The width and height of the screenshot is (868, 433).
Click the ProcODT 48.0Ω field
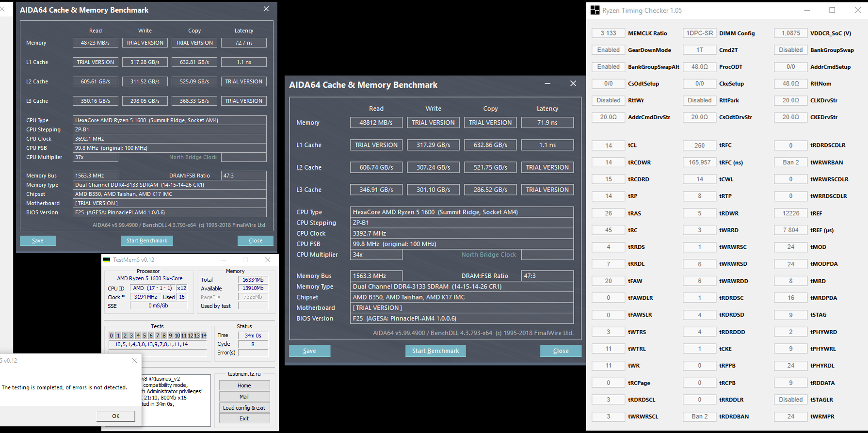699,67
